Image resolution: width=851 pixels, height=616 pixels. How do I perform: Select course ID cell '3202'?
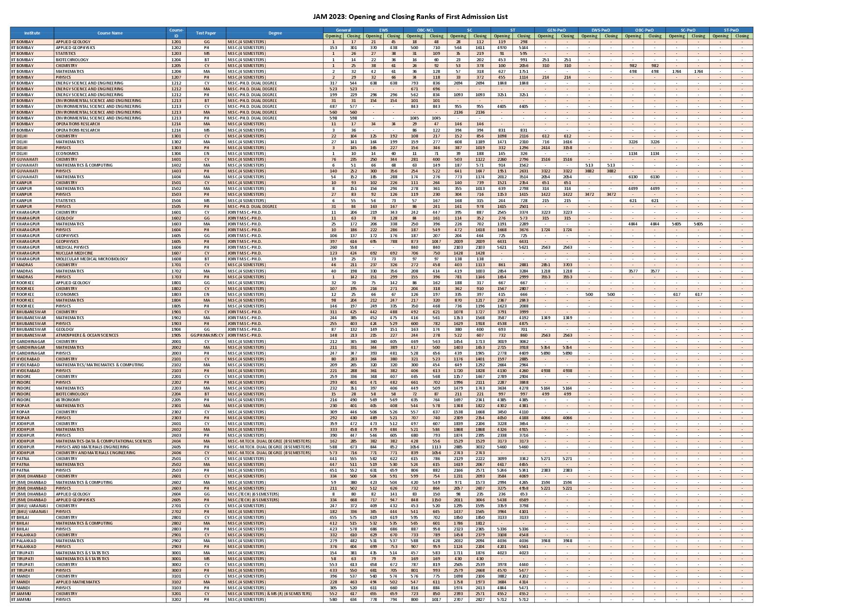tap(176, 599)
